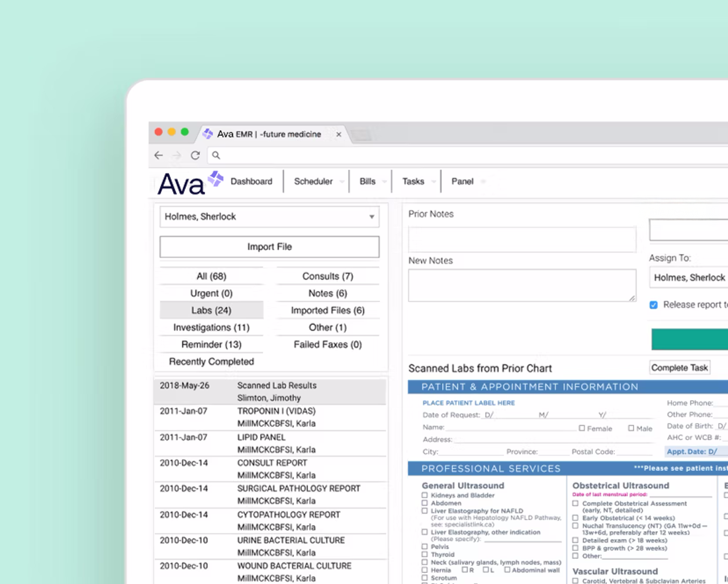Image resolution: width=728 pixels, height=584 pixels.
Task: Check the Kidneys and Bladder checkbox
Action: point(424,495)
